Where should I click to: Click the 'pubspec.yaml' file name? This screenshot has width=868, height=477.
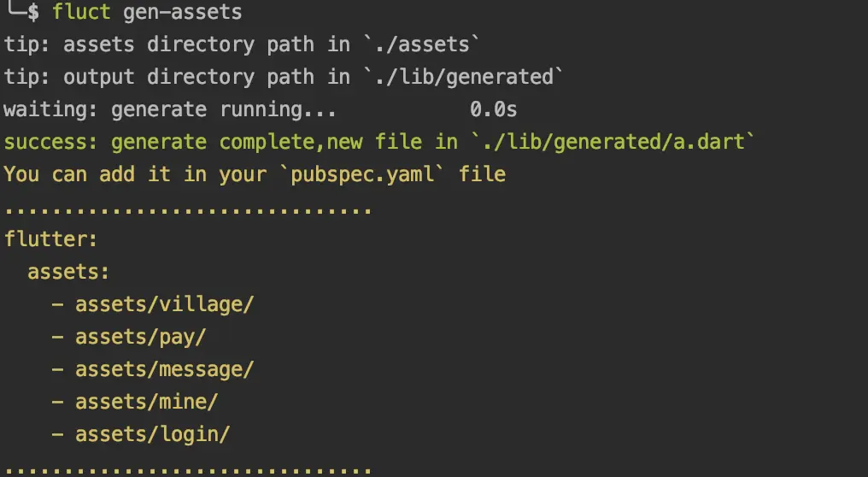(362, 174)
